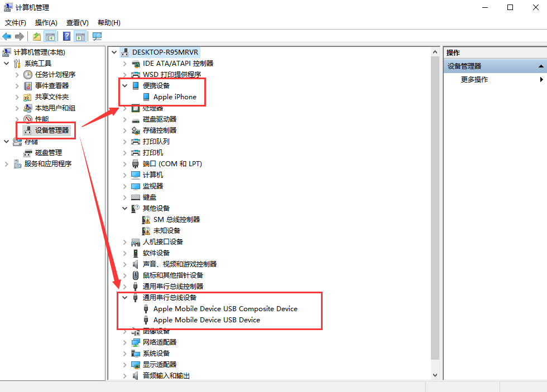The height and width of the screenshot is (392, 547).
Task: Select Apple iPhone under portable devices
Action: click(175, 97)
